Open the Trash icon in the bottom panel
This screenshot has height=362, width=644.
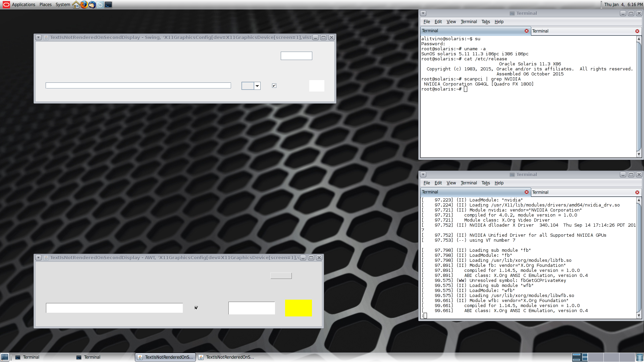coord(640,357)
